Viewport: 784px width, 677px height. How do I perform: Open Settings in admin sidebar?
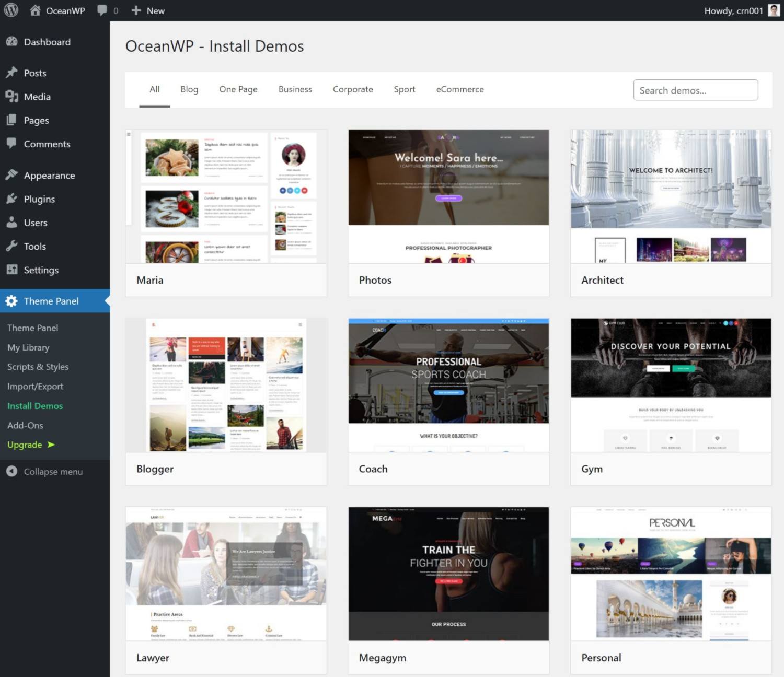point(41,270)
